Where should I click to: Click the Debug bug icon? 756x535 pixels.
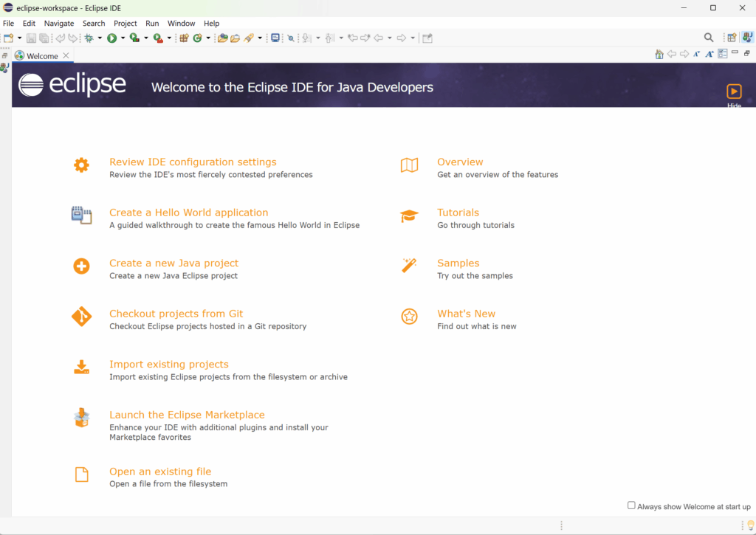(89, 38)
